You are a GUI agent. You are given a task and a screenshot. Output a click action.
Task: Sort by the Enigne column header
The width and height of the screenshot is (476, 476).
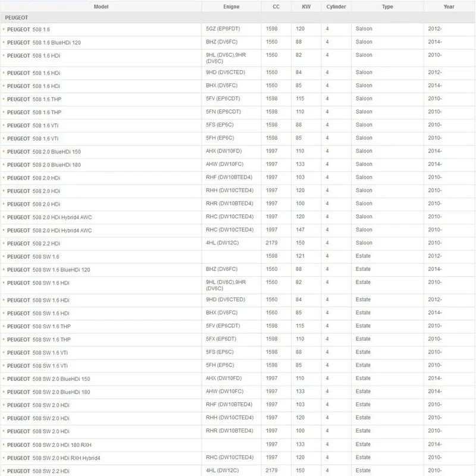[x=231, y=7]
